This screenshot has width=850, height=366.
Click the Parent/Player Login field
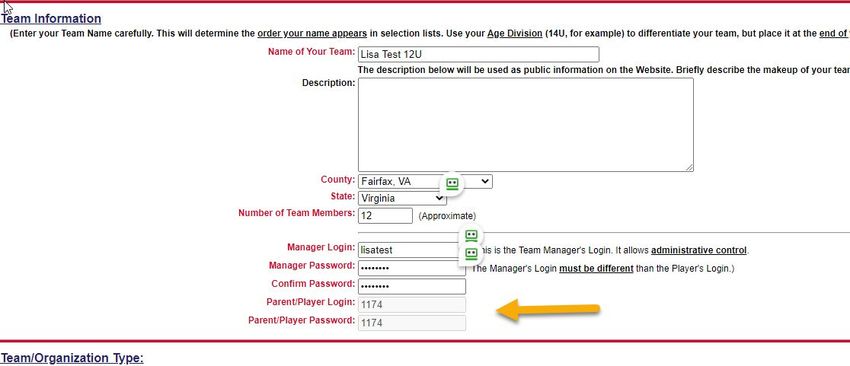411,305
